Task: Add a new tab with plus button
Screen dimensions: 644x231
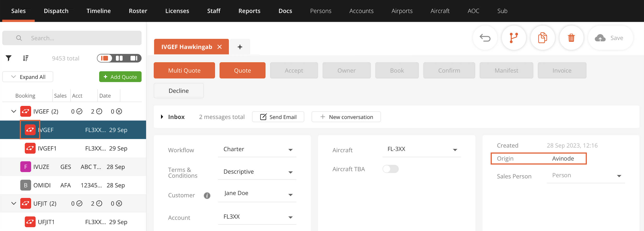Action: click(240, 47)
